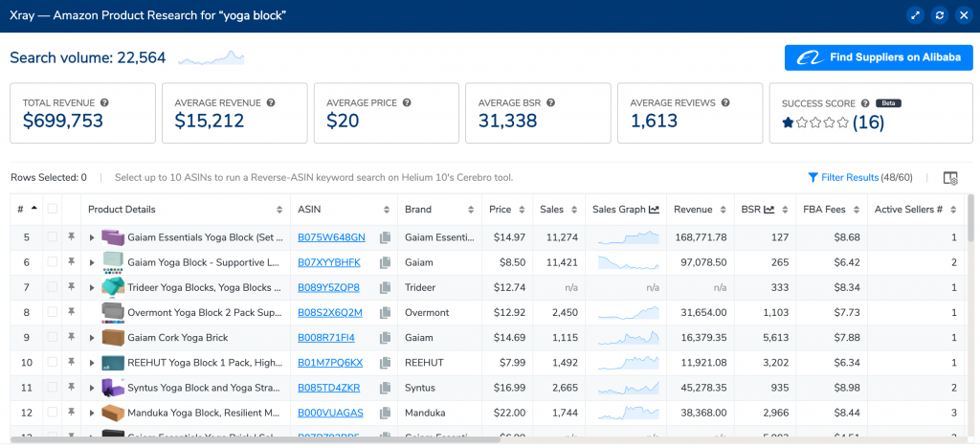Screen dimensions: 980x448
Task: Copy the ASIN of the Syntus yoga block
Action: pyautogui.click(x=385, y=388)
